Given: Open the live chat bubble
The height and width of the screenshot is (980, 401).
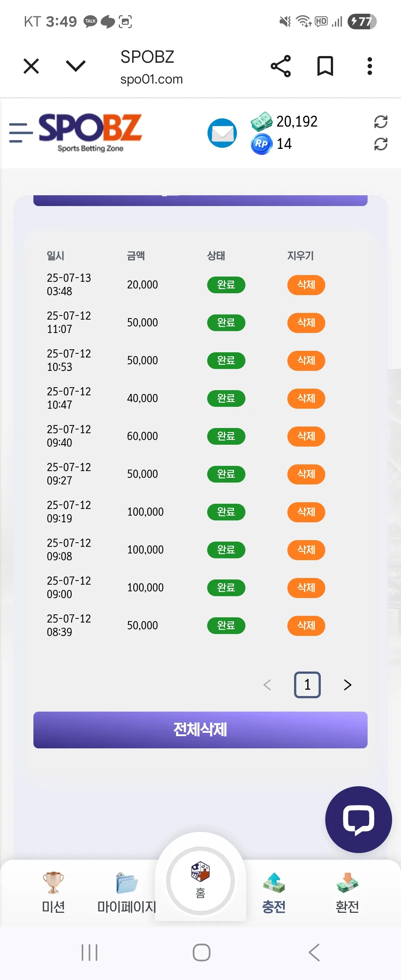Looking at the screenshot, I should (x=358, y=820).
